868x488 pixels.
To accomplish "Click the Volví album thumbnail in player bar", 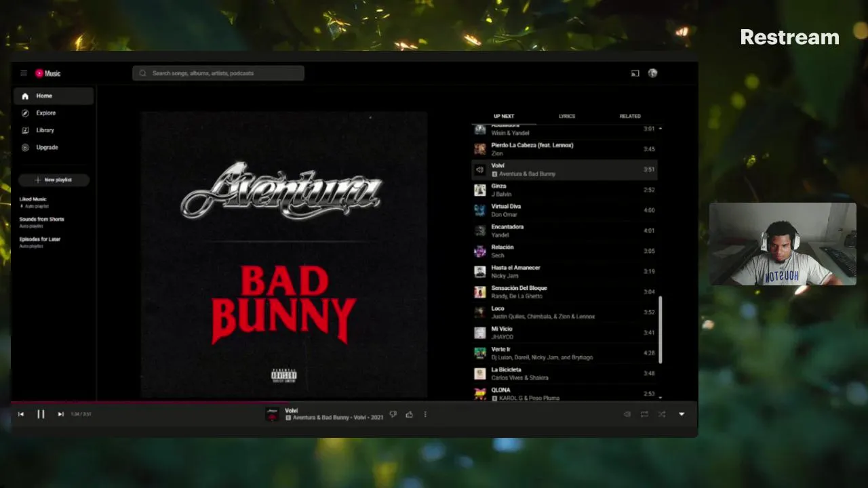I will click(x=272, y=414).
